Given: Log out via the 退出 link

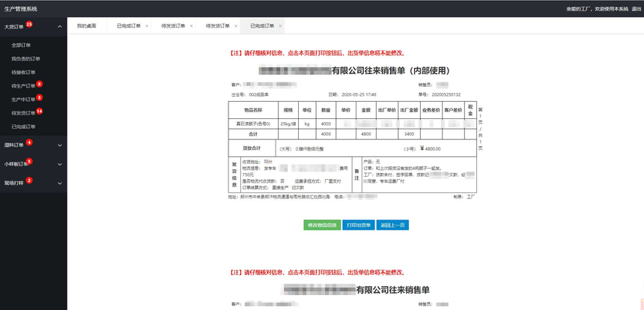Looking at the screenshot, I should [x=636, y=9].
